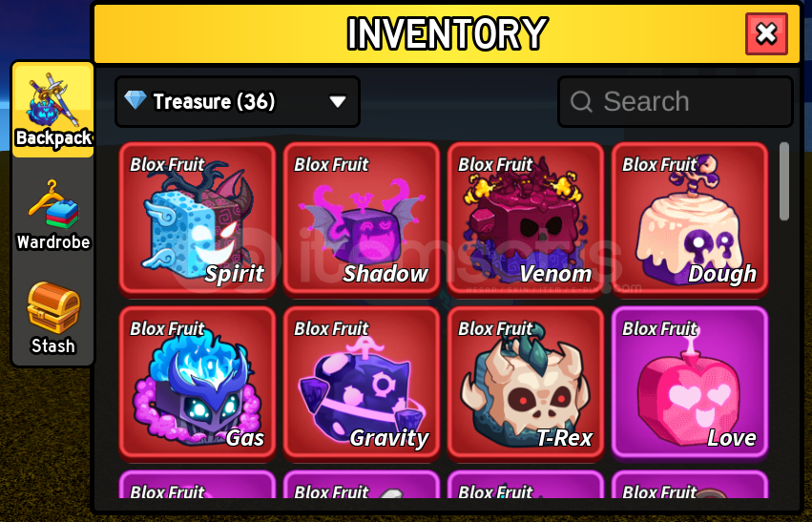The image size is (812, 522).
Task: Select the Shadow Blox Fruit item
Action: [362, 219]
